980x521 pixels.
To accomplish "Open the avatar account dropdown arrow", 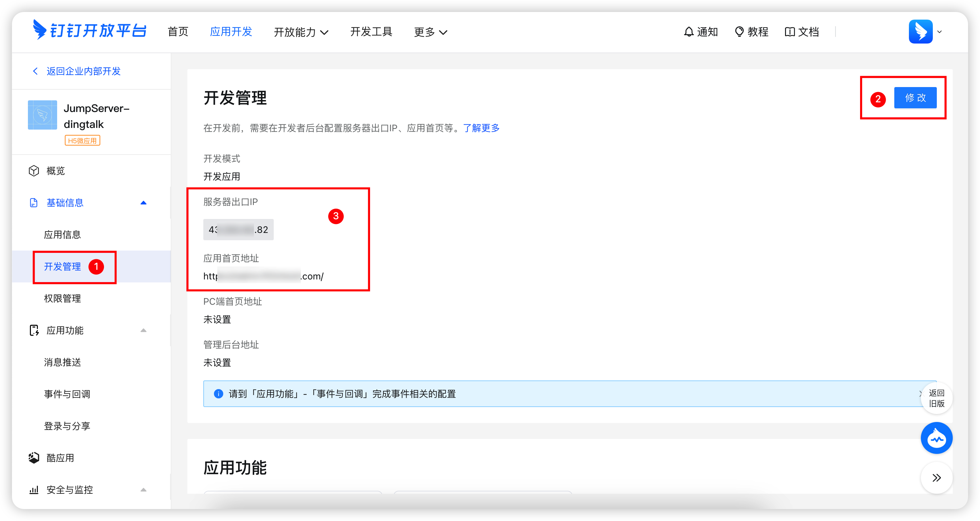I will tap(940, 32).
